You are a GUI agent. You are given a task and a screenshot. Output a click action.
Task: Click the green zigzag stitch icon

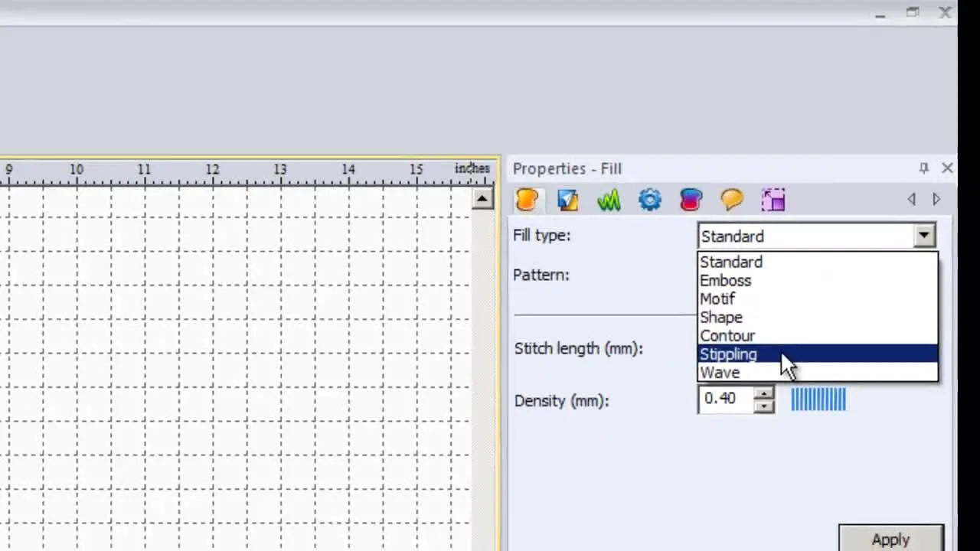[x=609, y=200]
